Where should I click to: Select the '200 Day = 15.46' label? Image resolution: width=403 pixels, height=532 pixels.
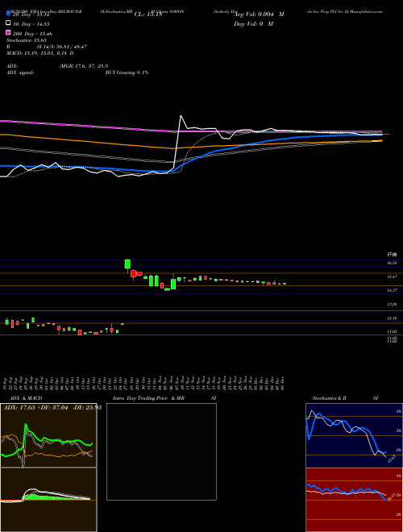click(32, 34)
